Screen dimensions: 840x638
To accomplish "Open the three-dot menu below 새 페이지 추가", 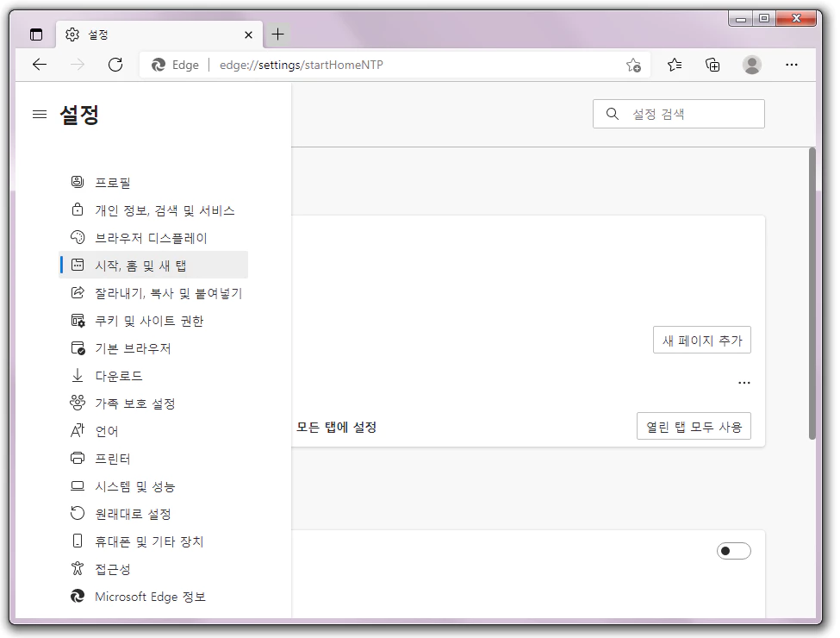I will (744, 382).
